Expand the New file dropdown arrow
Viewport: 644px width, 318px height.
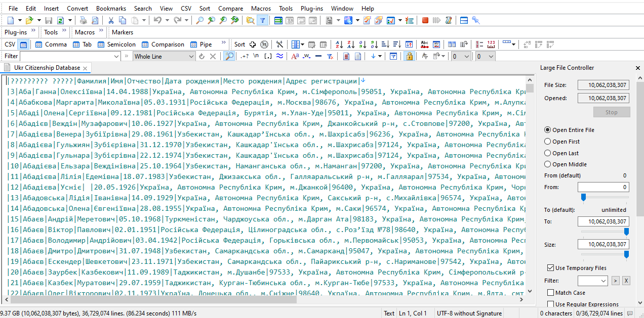20,20
